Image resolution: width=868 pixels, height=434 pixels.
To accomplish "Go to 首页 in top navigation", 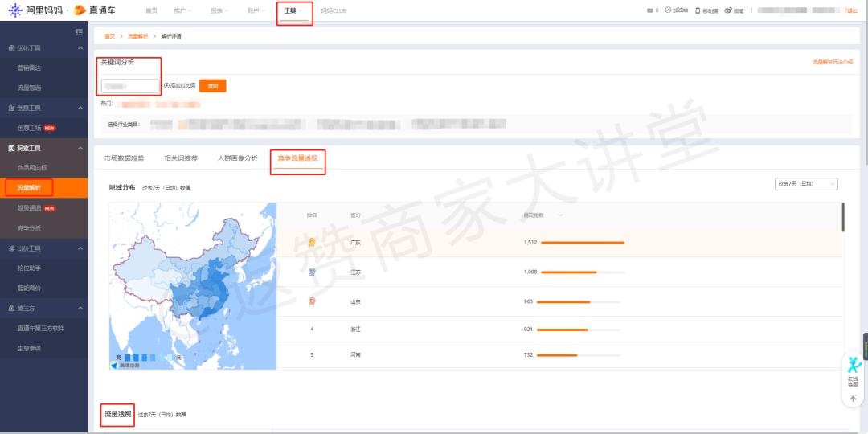I will [x=151, y=10].
